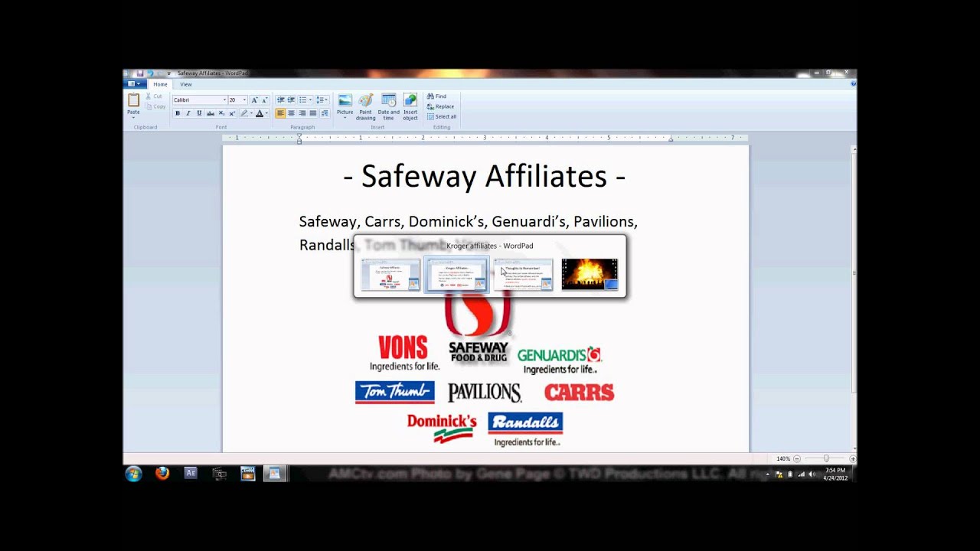Open Replace dialog
Screen dimensions: 980x551
click(440, 106)
